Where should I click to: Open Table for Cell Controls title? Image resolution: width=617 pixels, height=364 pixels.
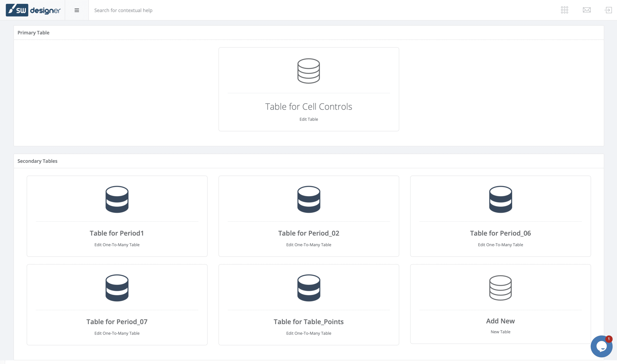(x=308, y=107)
